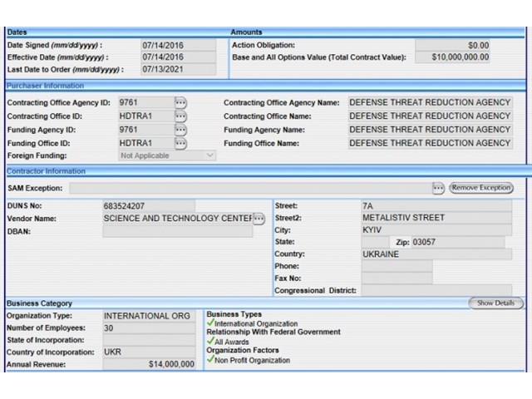Click the Congressional District field
This screenshot has width=532, height=399.
436,291
